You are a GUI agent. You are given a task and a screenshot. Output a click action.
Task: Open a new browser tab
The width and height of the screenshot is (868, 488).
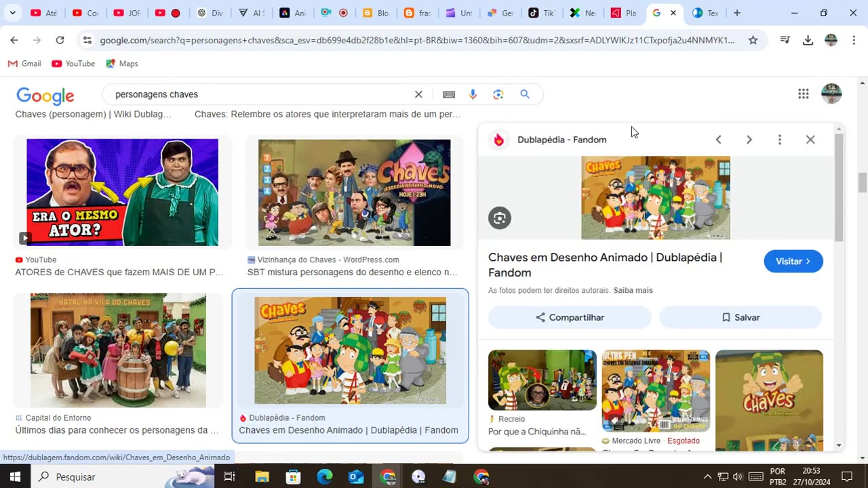pyautogui.click(x=737, y=13)
